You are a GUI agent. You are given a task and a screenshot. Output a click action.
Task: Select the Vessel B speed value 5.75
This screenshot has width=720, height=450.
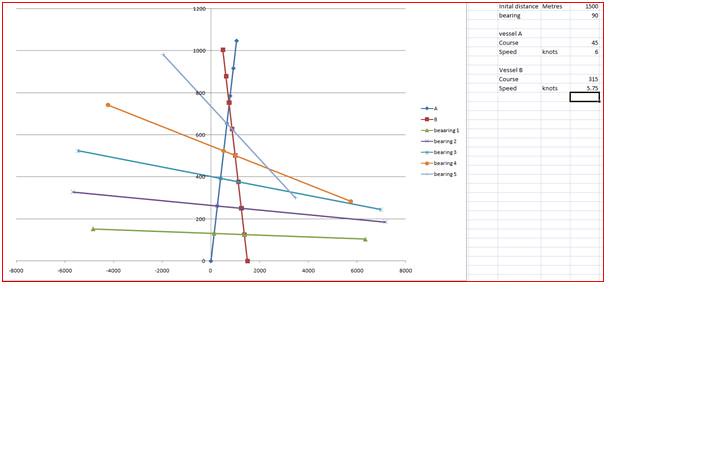[x=592, y=88]
